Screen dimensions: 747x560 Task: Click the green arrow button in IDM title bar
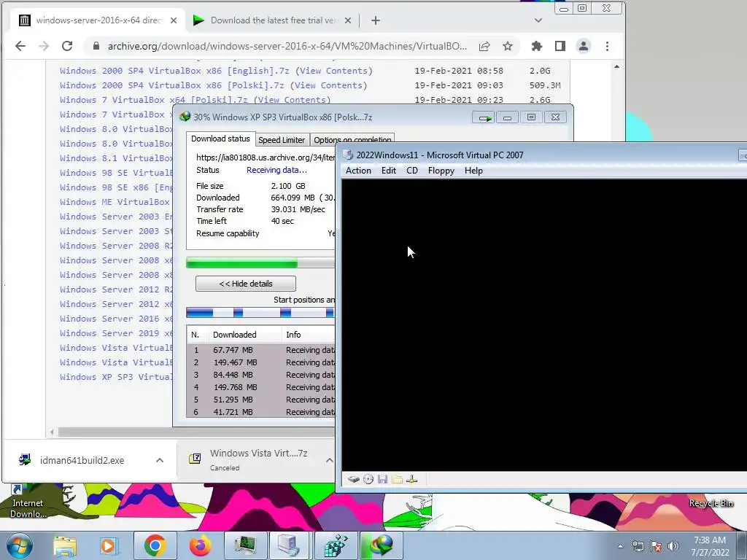pos(484,117)
